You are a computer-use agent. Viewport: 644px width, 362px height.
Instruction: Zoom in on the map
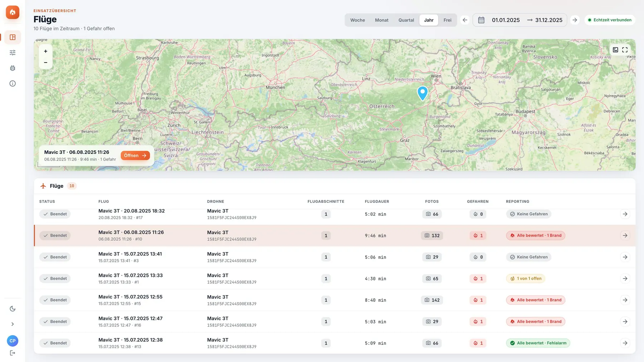click(x=45, y=51)
